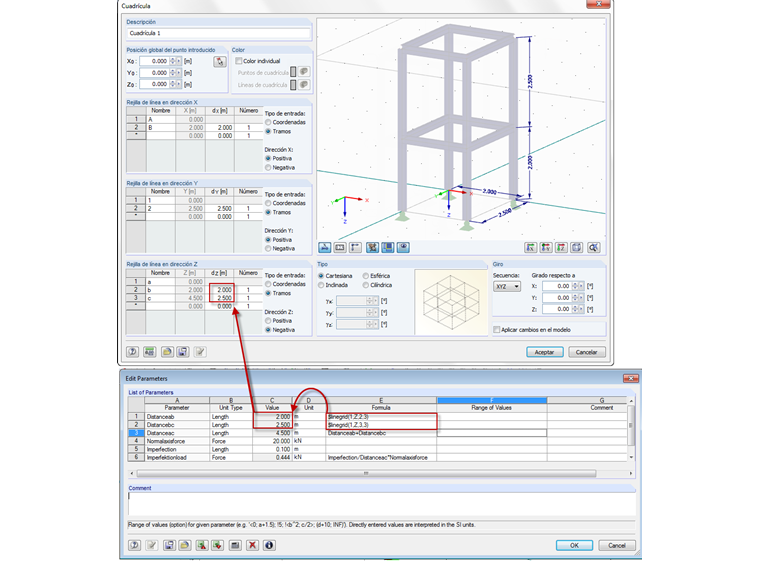Click the Aceptar button

coord(545,352)
